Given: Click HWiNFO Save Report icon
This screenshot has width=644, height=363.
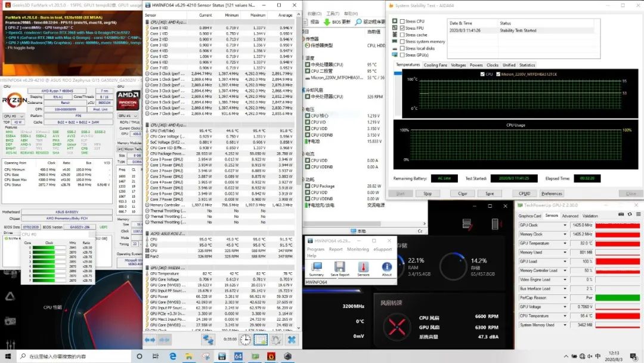Looking at the screenshot, I should point(340,267).
